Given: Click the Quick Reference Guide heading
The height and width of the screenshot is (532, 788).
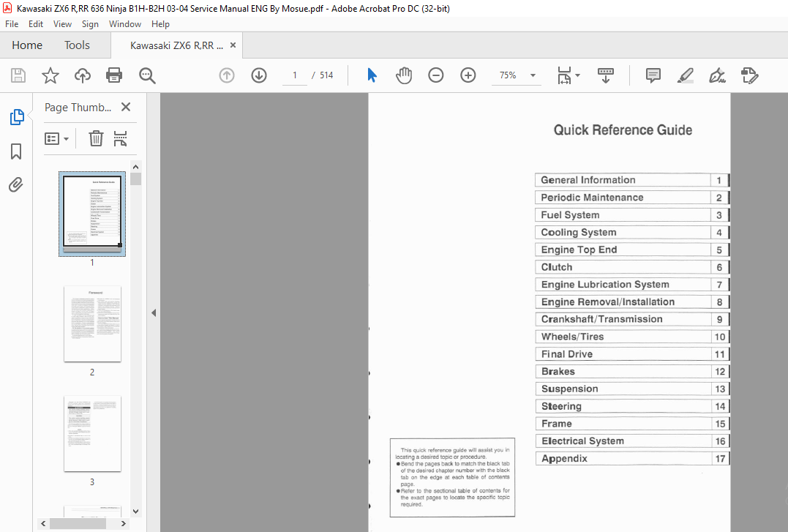Looking at the screenshot, I should 623,130.
